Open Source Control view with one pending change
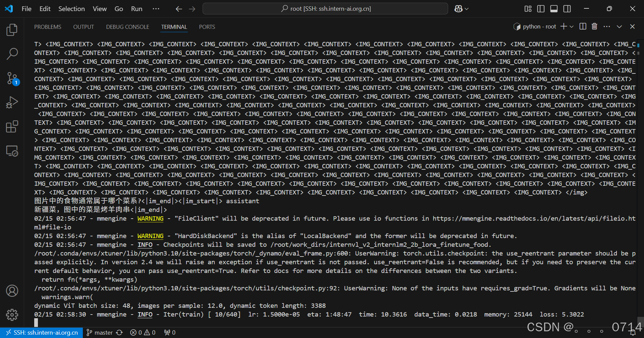 pos(12,78)
